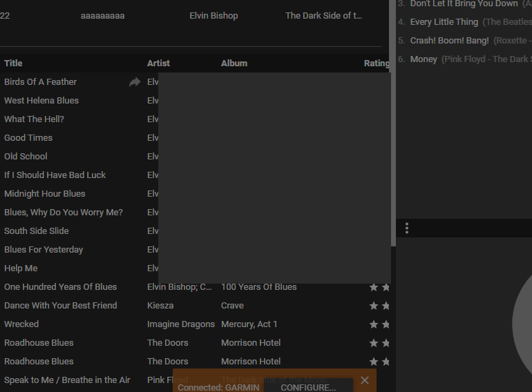
Task: Click the arrow icon on Birds Of A Feather row
Action: (x=135, y=82)
